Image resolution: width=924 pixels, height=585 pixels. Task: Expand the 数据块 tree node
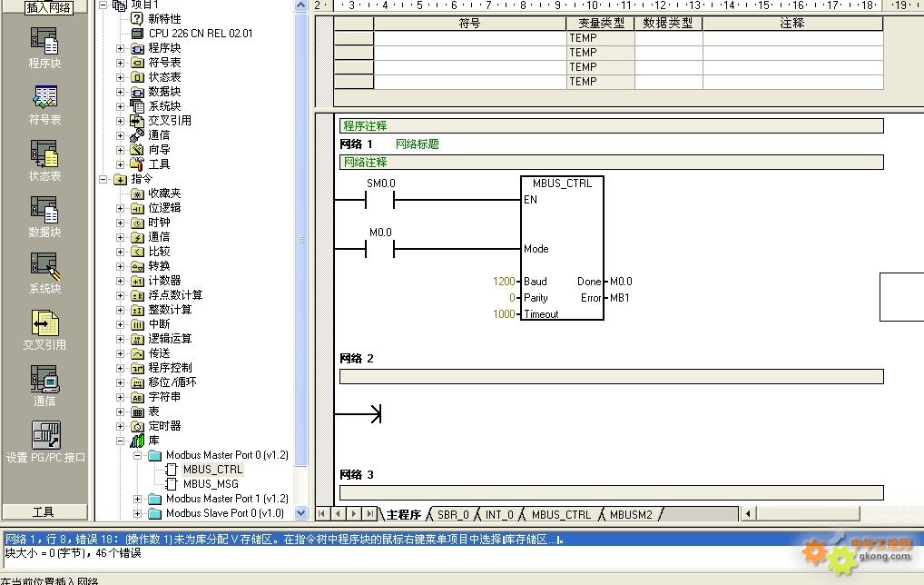click(x=120, y=92)
